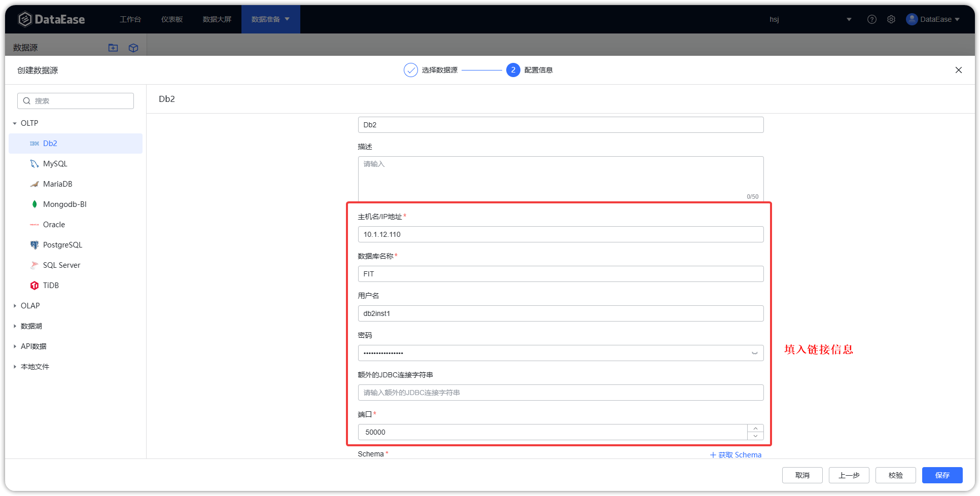Image resolution: width=980 pixels, height=496 pixels.
Task: Expand the 数据湖 category
Action: (x=15, y=326)
